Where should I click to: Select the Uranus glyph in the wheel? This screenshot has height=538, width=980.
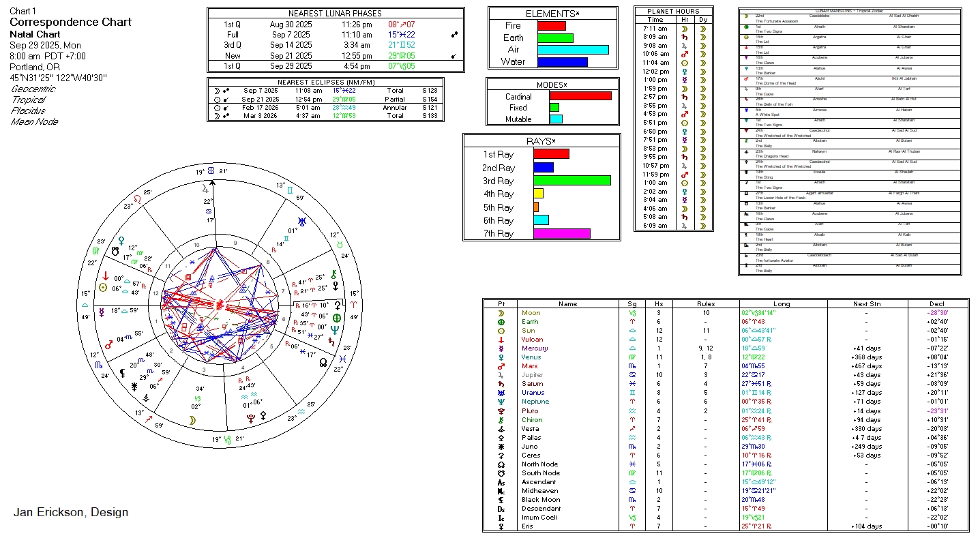pyautogui.click(x=301, y=222)
